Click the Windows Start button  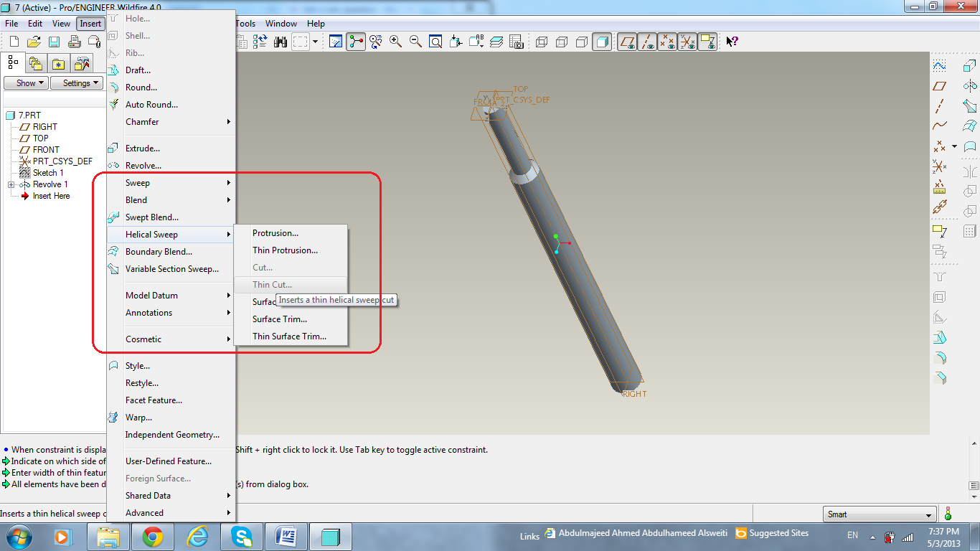pyautogui.click(x=17, y=536)
